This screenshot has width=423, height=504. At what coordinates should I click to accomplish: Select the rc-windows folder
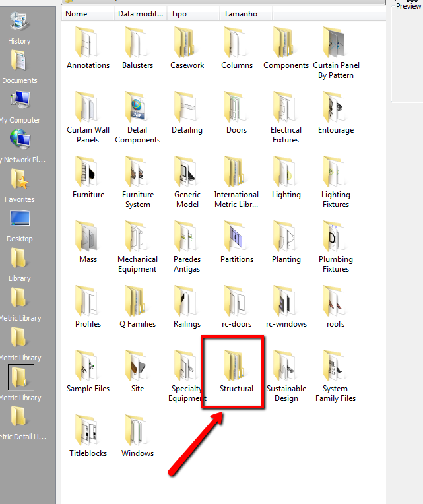[286, 307]
